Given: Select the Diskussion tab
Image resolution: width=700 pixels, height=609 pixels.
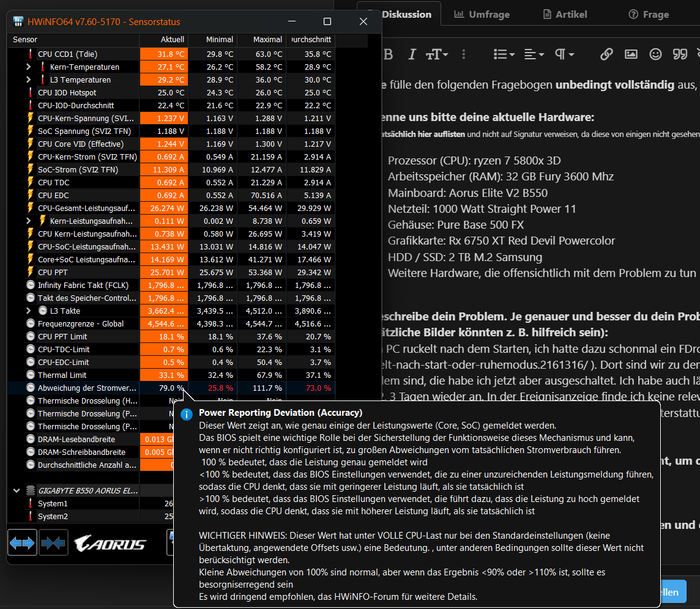Looking at the screenshot, I should [x=406, y=14].
